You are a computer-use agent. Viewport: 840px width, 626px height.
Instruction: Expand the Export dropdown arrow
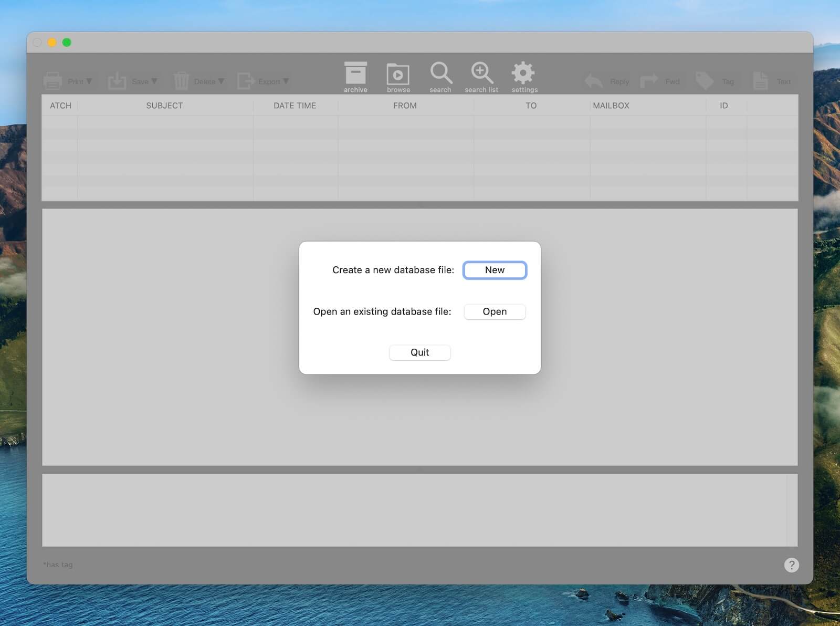point(286,81)
